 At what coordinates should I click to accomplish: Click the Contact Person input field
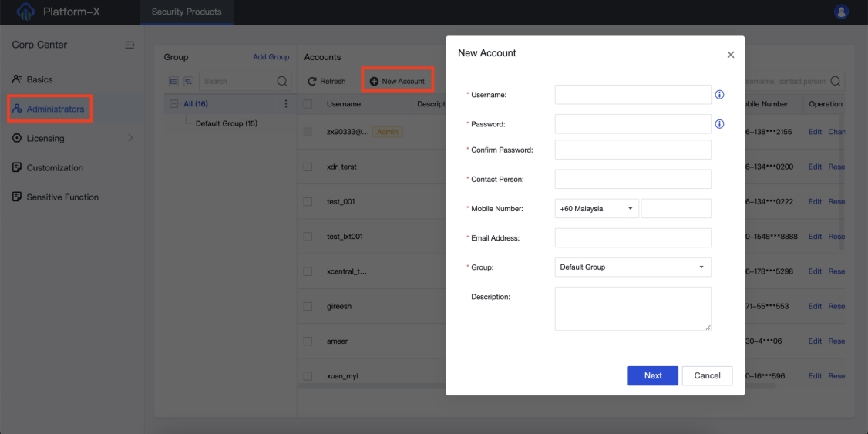click(x=633, y=179)
